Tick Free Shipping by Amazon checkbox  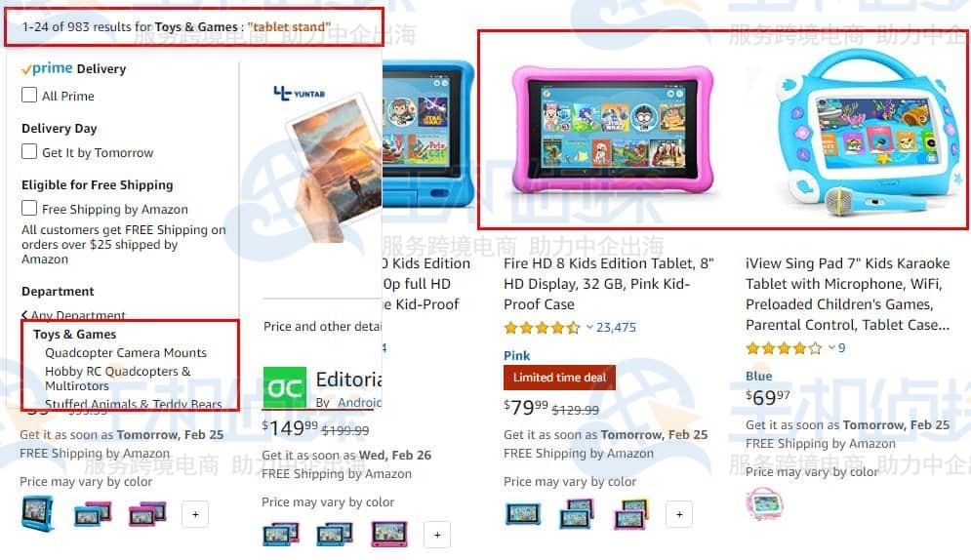coord(29,208)
